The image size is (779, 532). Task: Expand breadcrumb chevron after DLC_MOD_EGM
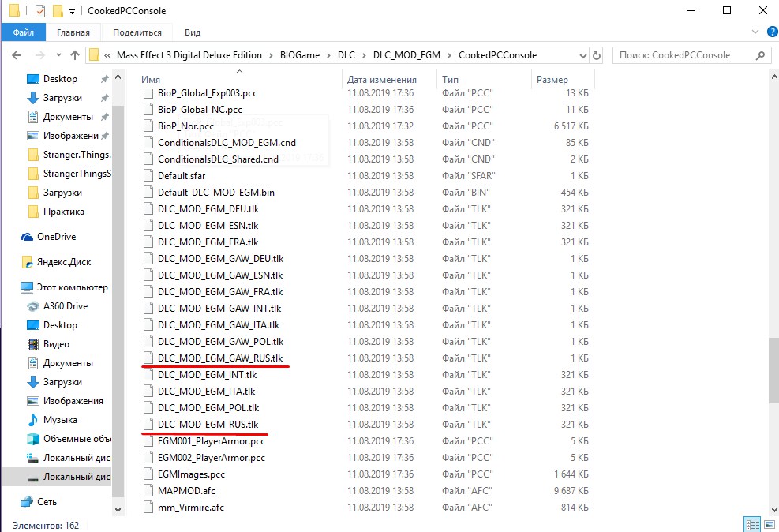[x=449, y=55]
